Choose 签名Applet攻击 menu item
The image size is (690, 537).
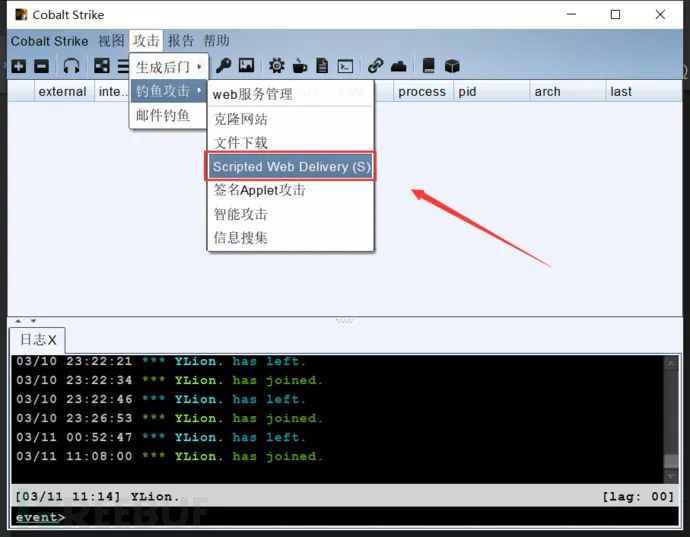point(290,190)
